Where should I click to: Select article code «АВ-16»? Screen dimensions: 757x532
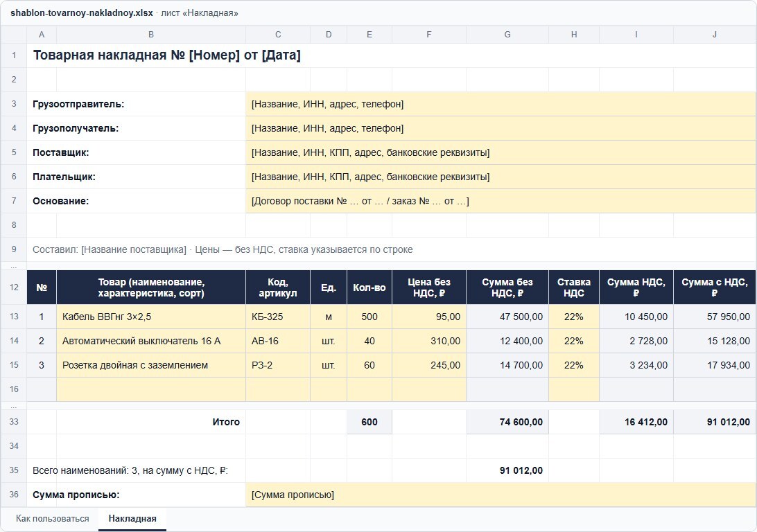point(278,341)
